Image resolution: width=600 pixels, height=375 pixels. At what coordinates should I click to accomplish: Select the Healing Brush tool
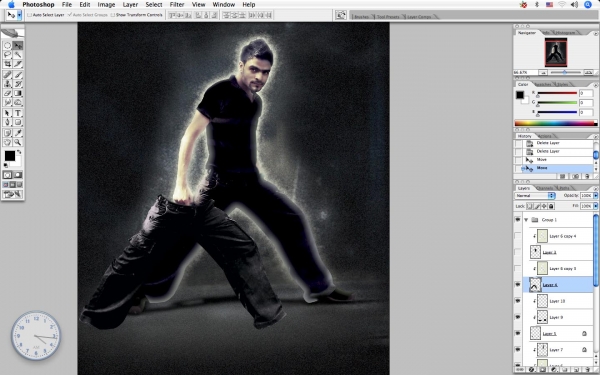pyautogui.click(x=7, y=75)
